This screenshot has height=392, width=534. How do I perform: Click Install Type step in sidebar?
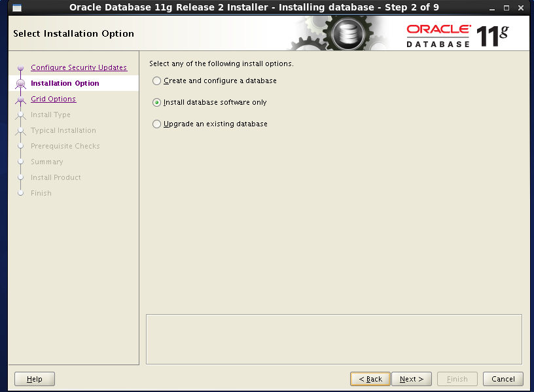50,115
